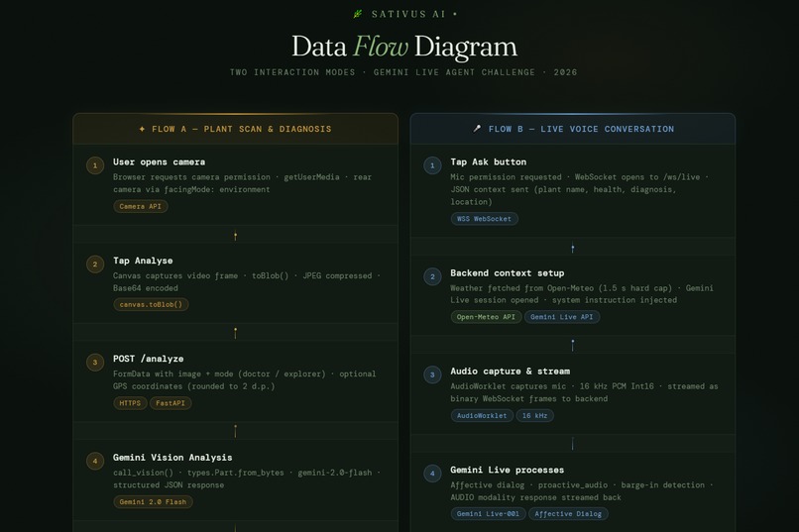Click step badge beside User opens camera
799x532 pixels.
pos(95,165)
